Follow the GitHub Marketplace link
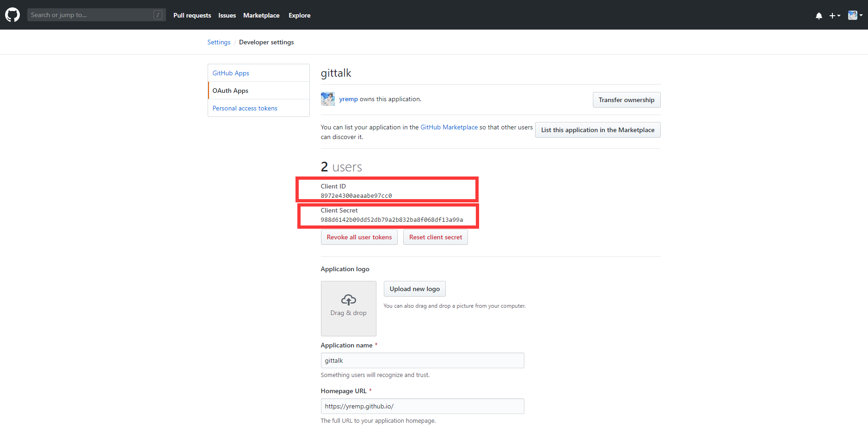The image size is (868, 432). [449, 127]
